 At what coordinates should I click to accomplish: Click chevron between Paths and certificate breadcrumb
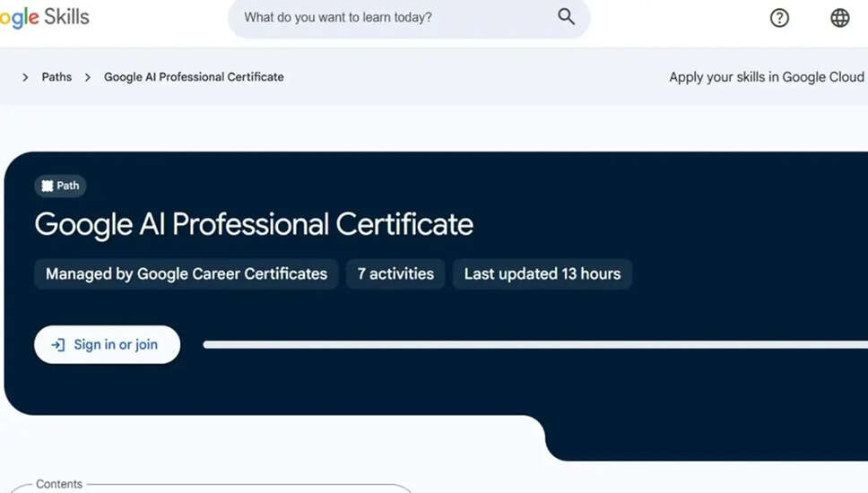(x=88, y=77)
